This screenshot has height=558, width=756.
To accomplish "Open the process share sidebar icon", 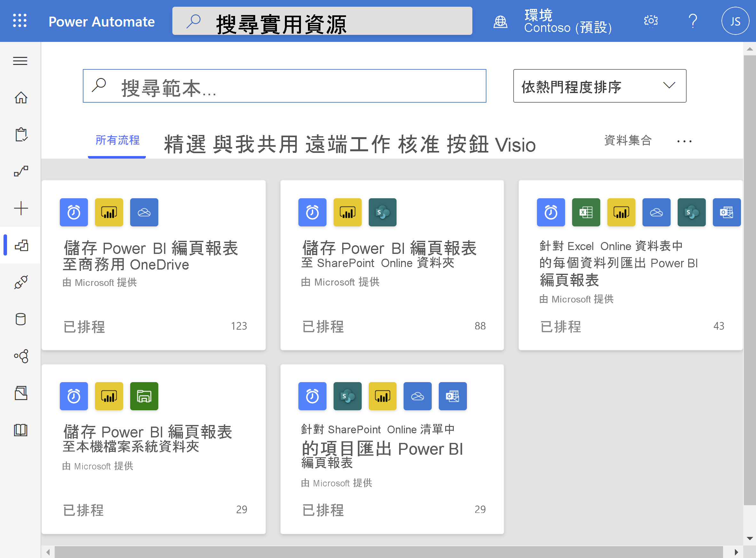I will click(21, 356).
